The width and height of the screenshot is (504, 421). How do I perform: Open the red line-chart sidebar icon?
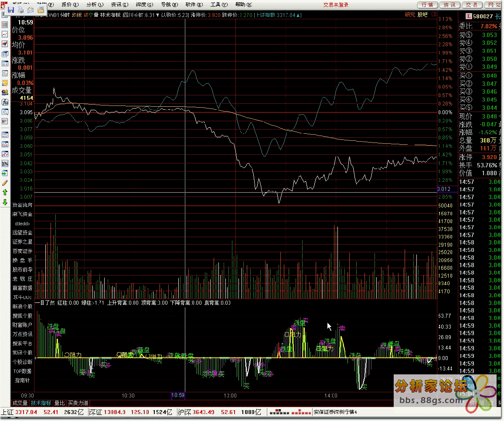[5, 34]
